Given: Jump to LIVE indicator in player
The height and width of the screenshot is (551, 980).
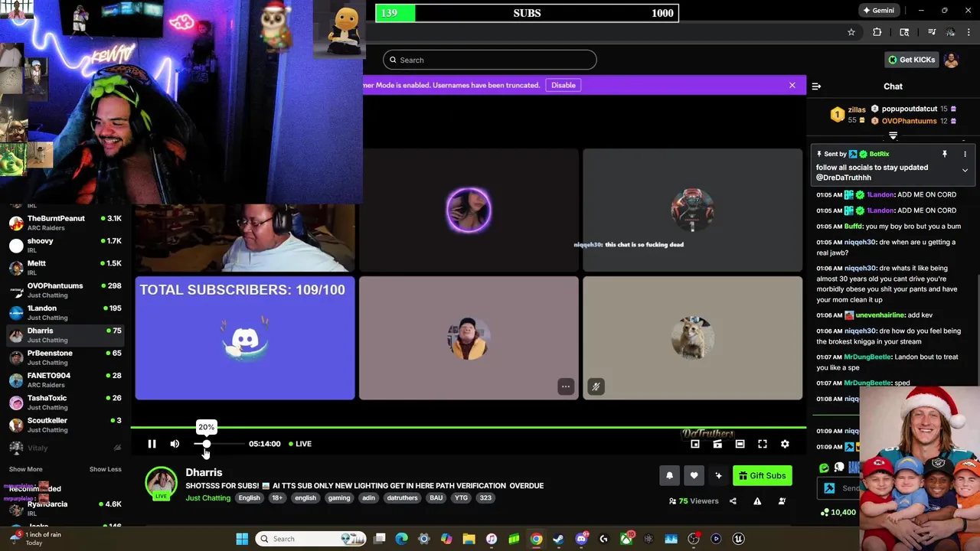Looking at the screenshot, I should [x=300, y=444].
